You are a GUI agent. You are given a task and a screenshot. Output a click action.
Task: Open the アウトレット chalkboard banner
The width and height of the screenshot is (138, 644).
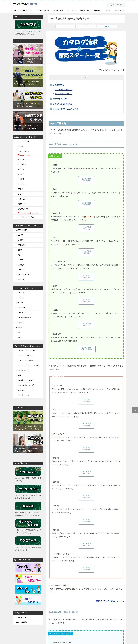tap(28, 471)
